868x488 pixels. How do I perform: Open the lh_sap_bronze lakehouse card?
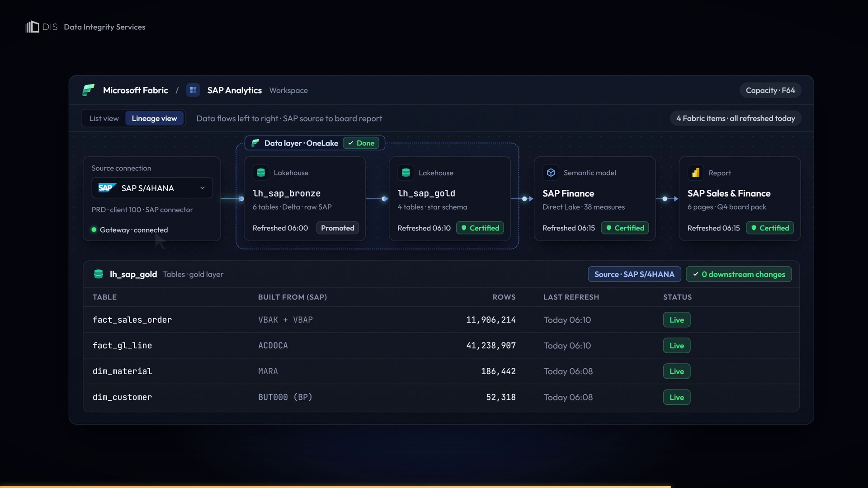[305, 198]
